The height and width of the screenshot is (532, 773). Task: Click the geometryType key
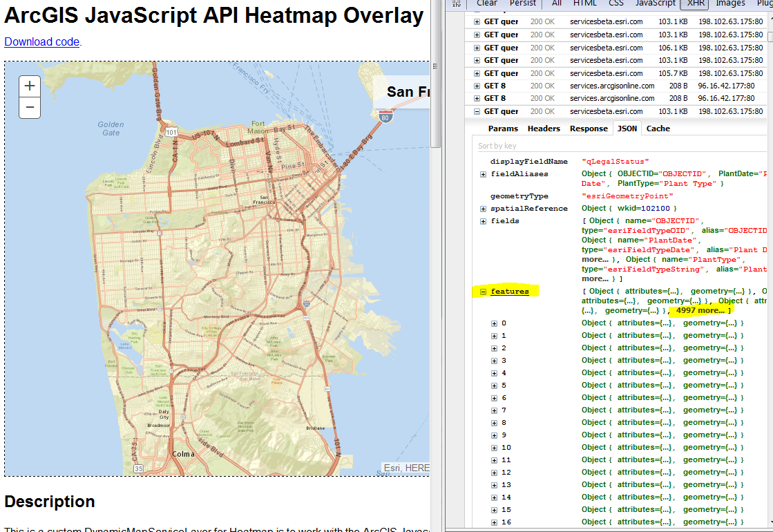click(x=519, y=196)
